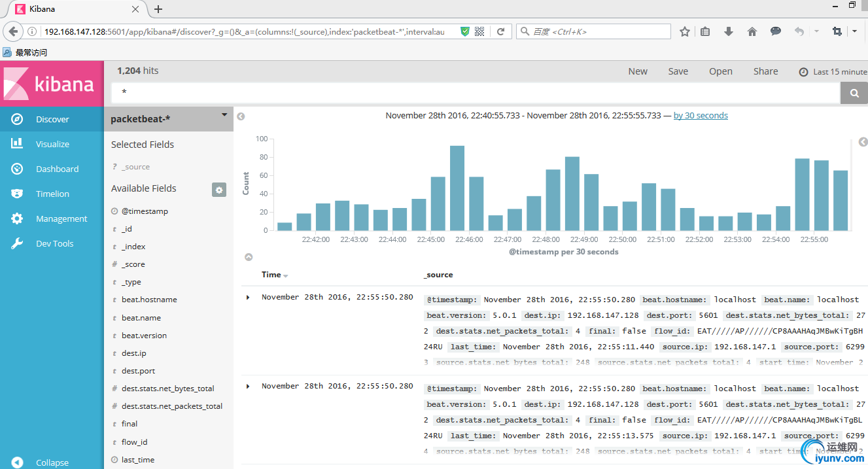Expand the row with last_time 22:55:11.440

tap(248, 298)
